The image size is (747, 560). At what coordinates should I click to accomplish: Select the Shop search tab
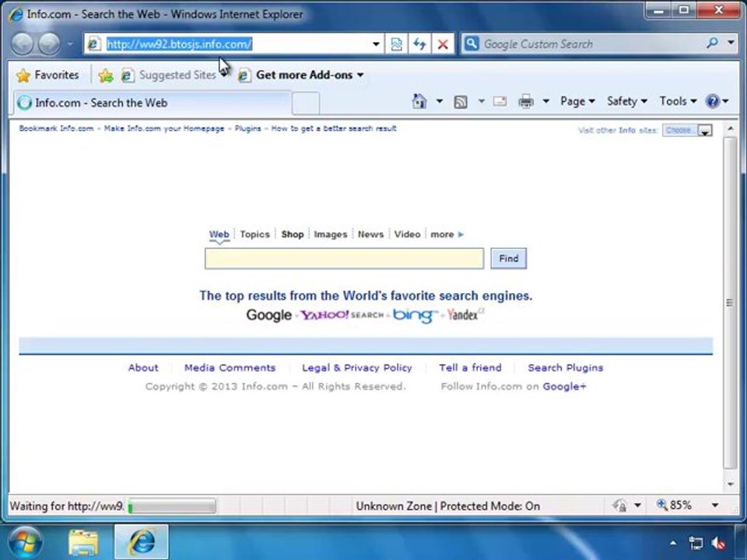[292, 234]
